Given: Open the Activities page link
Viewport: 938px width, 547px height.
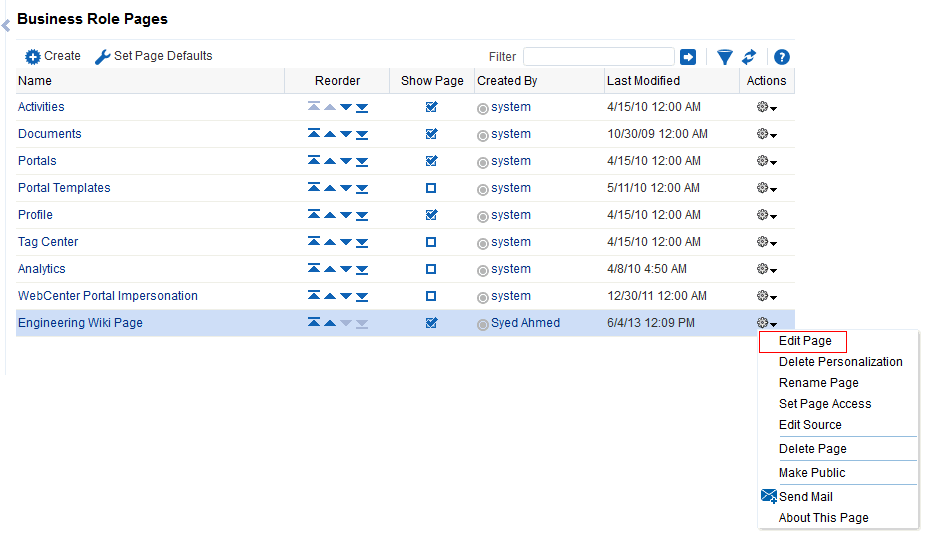Looking at the screenshot, I should pos(41,107).
